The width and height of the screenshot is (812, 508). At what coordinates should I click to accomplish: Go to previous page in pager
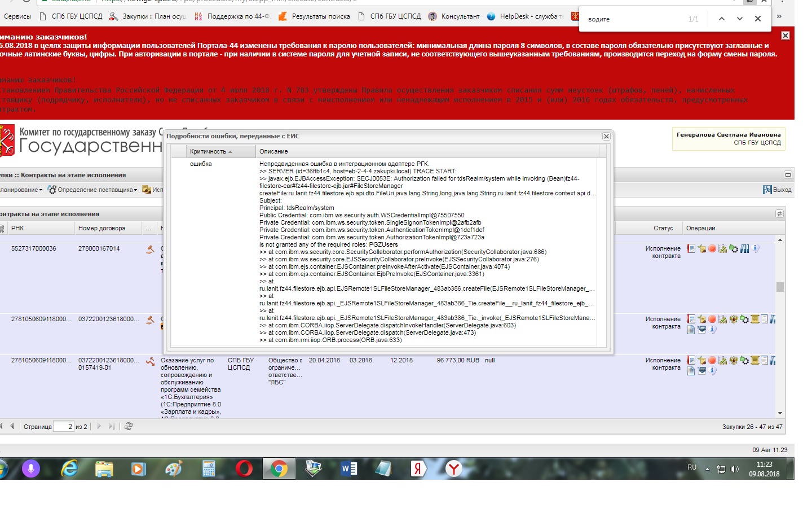[12, 426]
